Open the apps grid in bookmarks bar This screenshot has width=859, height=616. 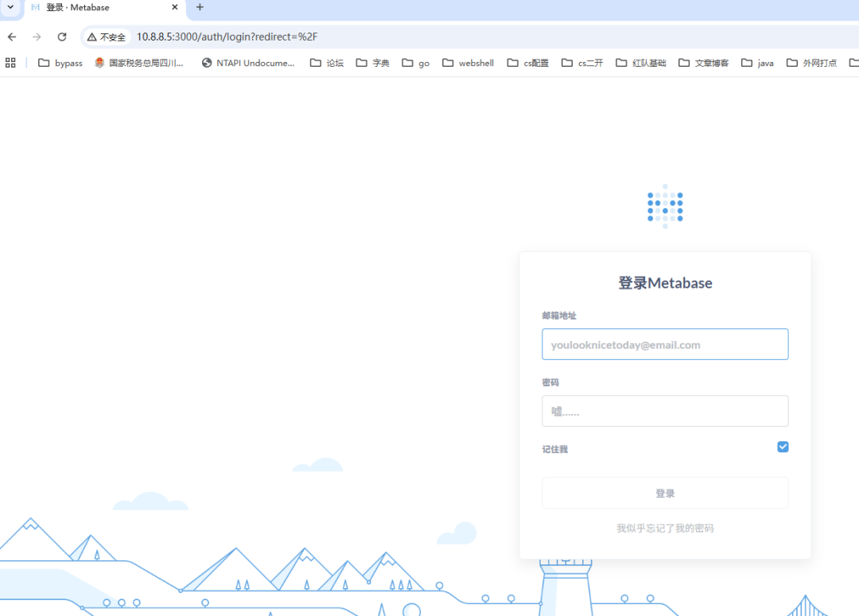point(10,63)
